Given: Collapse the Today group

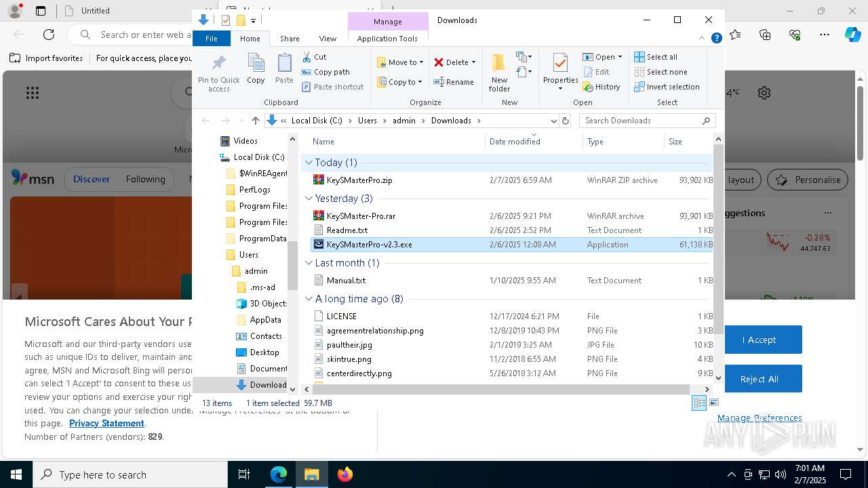Looking at the screenshot, I should click(309, 163).
